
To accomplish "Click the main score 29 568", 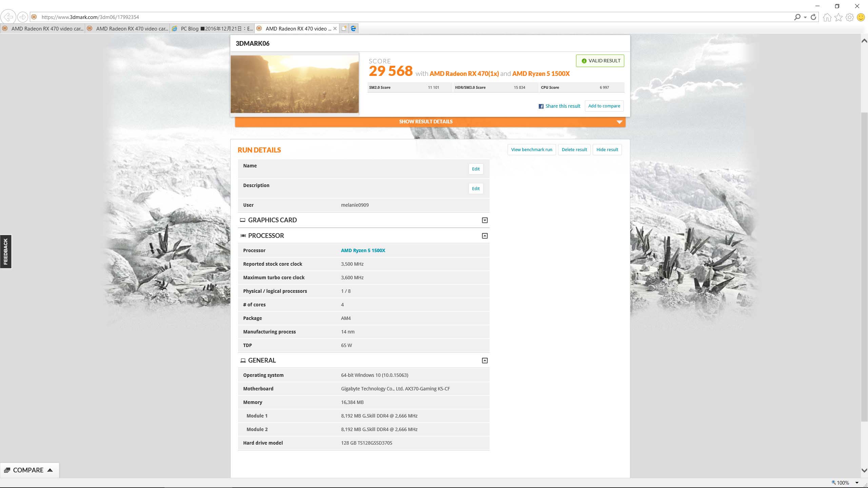I will click(391, 71).
